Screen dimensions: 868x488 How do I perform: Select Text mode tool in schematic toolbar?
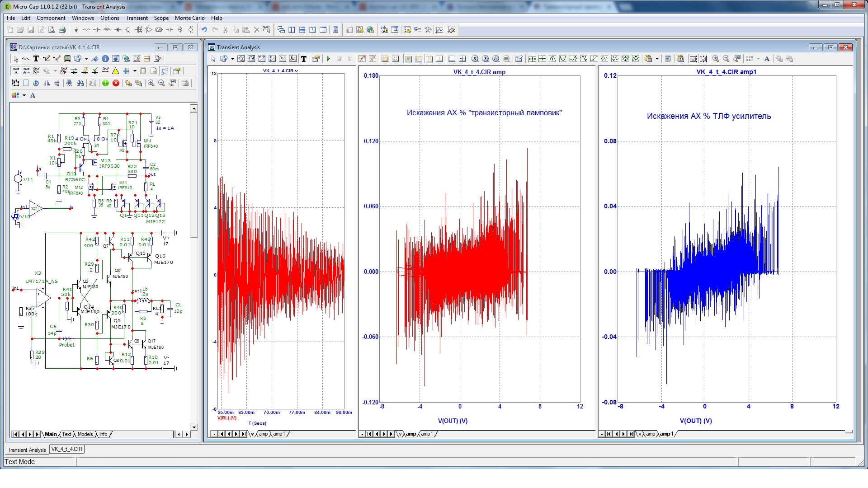36,59
